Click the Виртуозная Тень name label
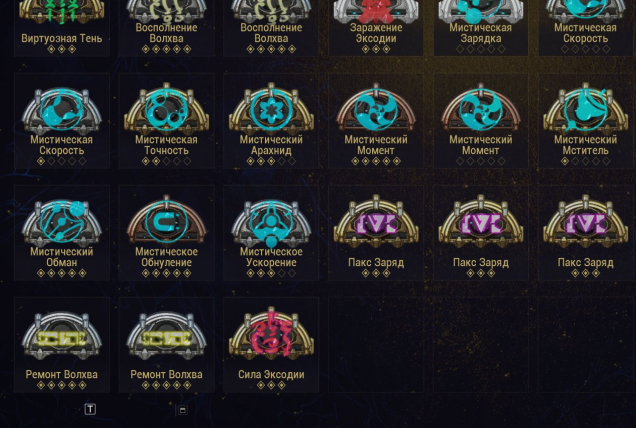 click(x=62, y=39)
